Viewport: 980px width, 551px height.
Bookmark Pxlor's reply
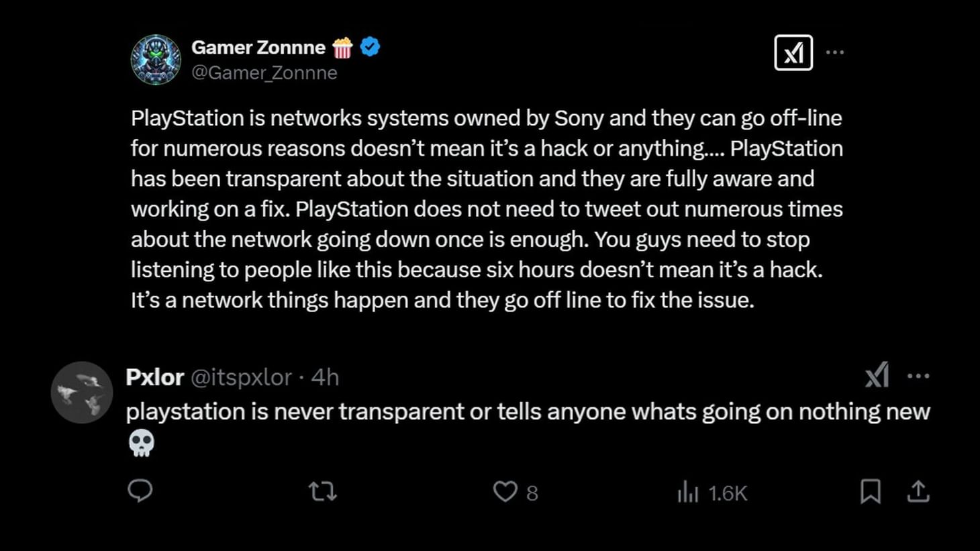point(871,492)
